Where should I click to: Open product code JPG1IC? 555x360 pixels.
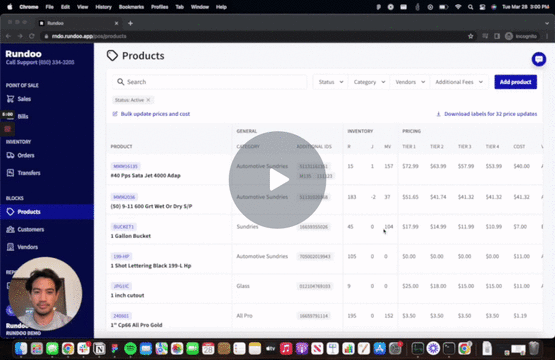pyautogui.click(x=121, y=286)
